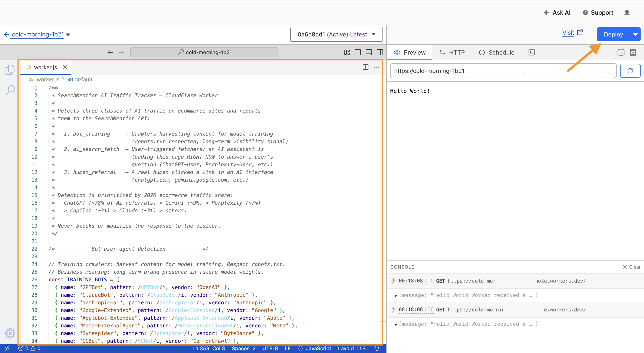644x353 pixels.
Task: Switch to the Preview tab
Action: (409, 52)
